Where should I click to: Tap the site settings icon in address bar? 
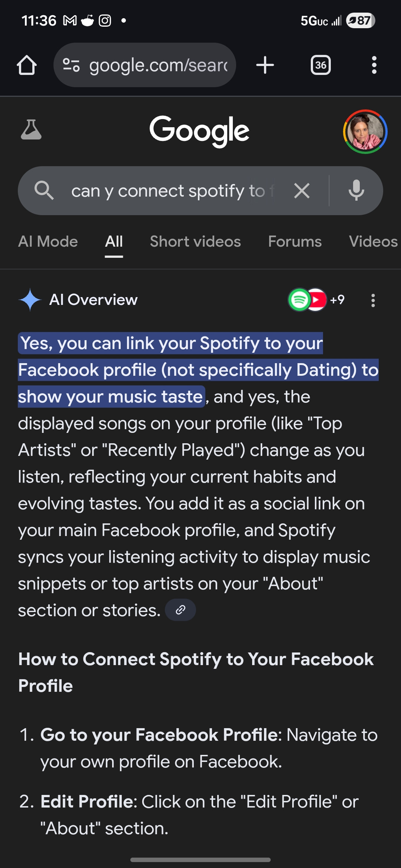coord(71,65)
